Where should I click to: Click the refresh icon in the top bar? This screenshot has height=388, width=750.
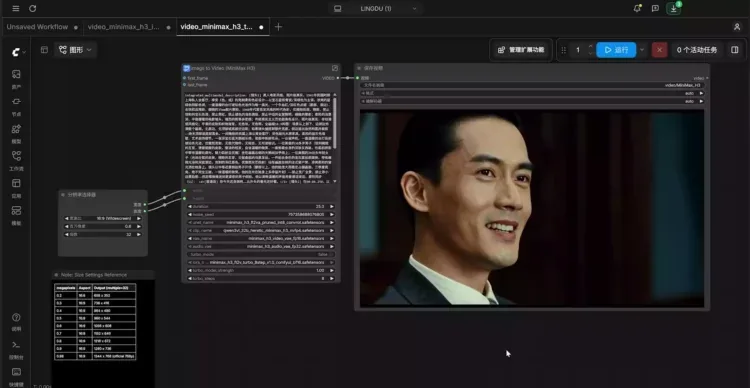(33, 9)
